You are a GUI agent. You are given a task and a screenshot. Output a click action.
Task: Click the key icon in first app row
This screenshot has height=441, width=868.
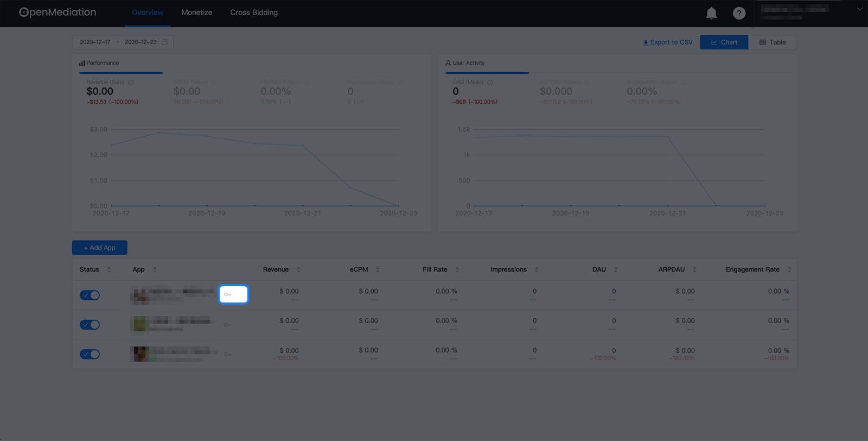point(228,295)
